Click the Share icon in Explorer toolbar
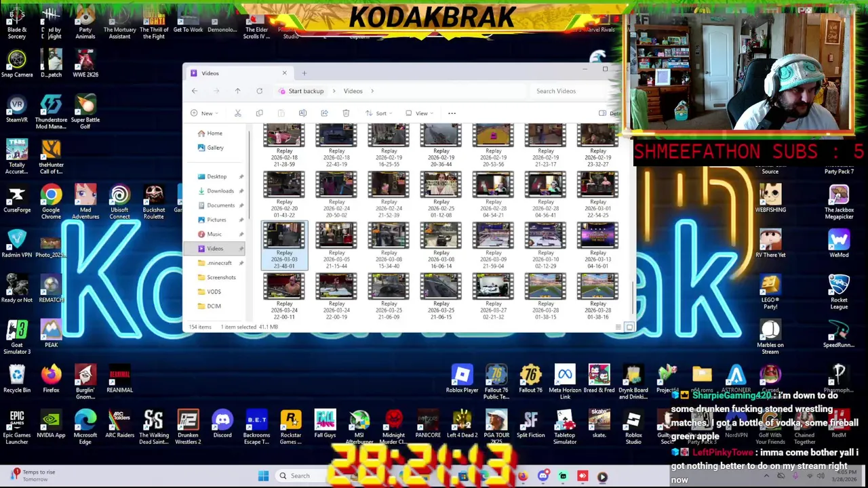Viewport: 868px width, 488px height. point(324,113)
